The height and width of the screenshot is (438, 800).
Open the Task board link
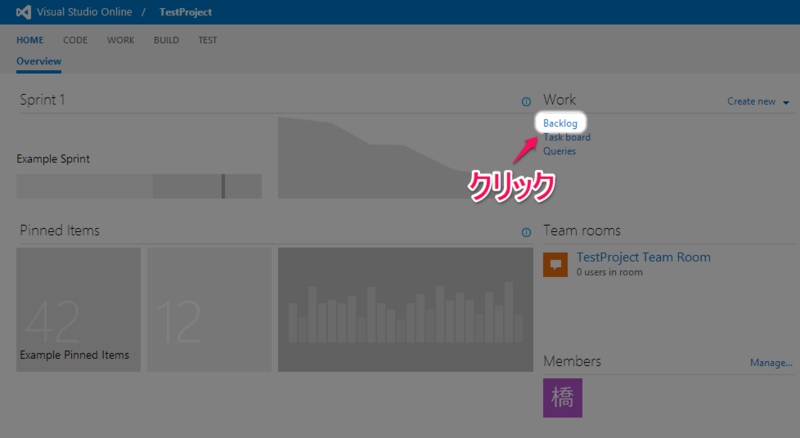click(x=567, y=137)
